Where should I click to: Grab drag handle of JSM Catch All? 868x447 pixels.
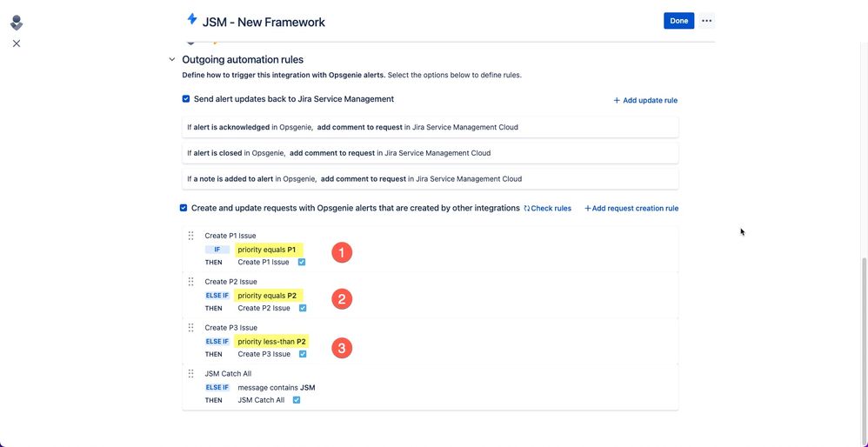[x=191, y=373]
